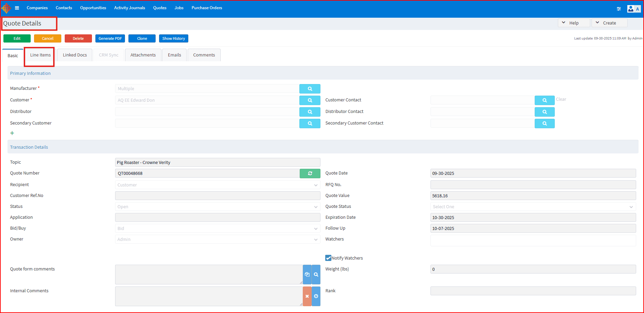
Task: Expand the Status dropdown showing Open
Action: (217, 207)
